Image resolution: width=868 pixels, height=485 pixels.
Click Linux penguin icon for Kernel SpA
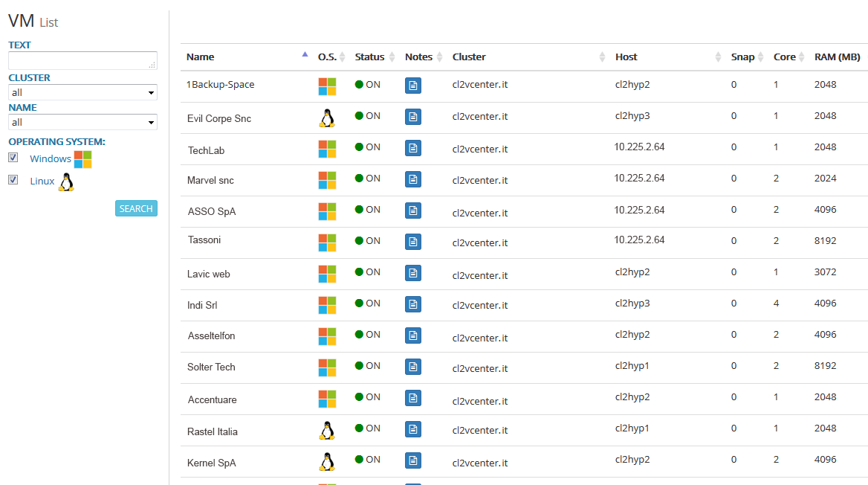pyautogui.click(x=327, y=462)
